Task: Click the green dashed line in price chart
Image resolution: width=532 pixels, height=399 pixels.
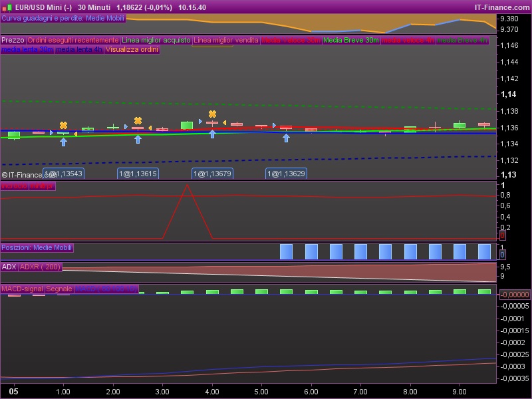Action: [248, 105]
